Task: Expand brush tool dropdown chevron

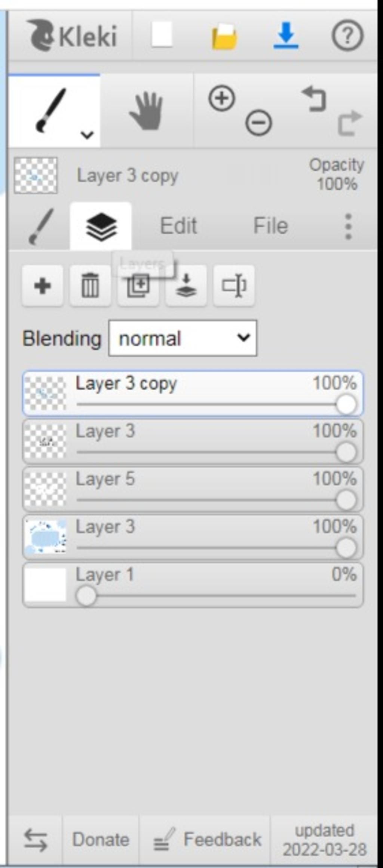Action: click(x=87, y=135)
